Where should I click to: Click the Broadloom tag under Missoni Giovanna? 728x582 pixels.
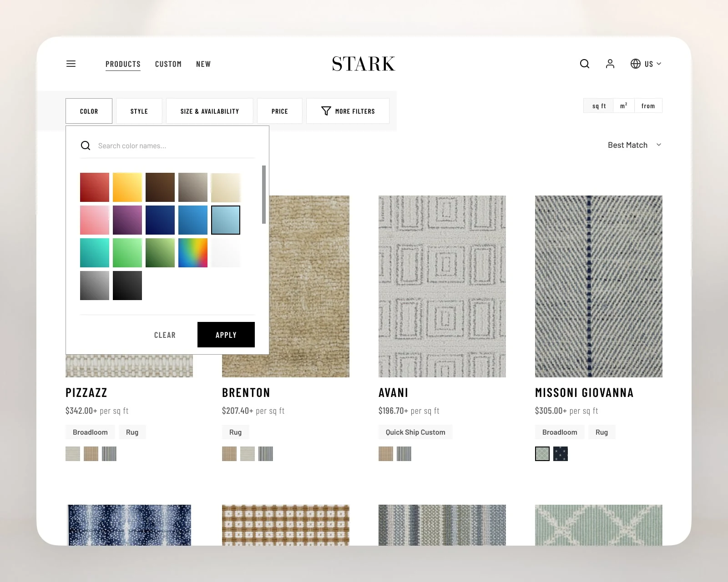560,432
